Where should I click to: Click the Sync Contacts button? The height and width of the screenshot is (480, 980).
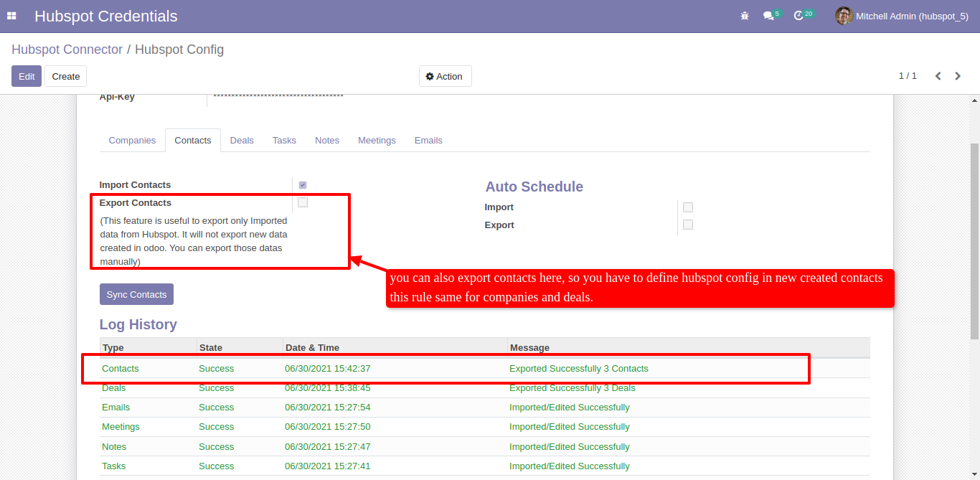click(x=136, y=294)
